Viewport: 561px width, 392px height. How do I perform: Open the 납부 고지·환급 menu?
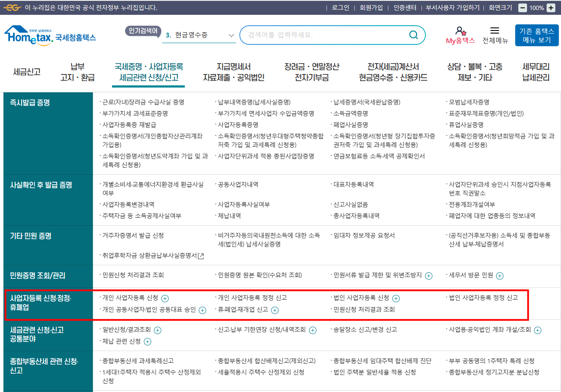coord(77,72)
